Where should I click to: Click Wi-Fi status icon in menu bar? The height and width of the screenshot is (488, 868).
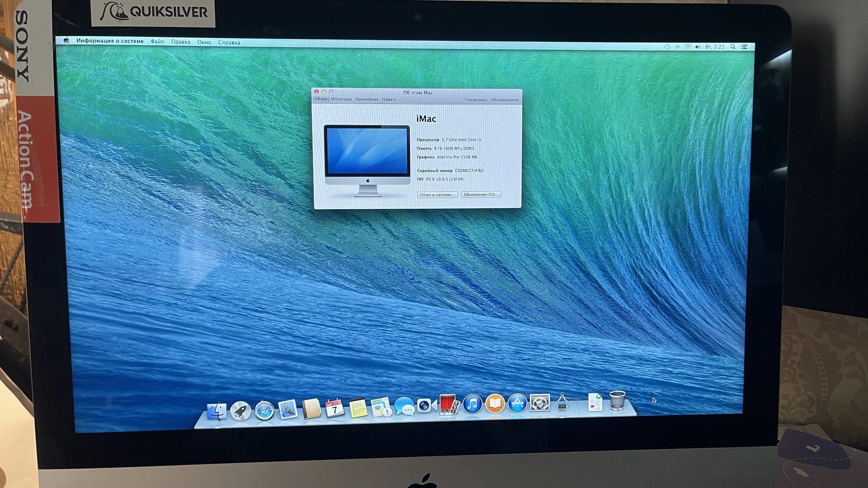tap(688, 47)
